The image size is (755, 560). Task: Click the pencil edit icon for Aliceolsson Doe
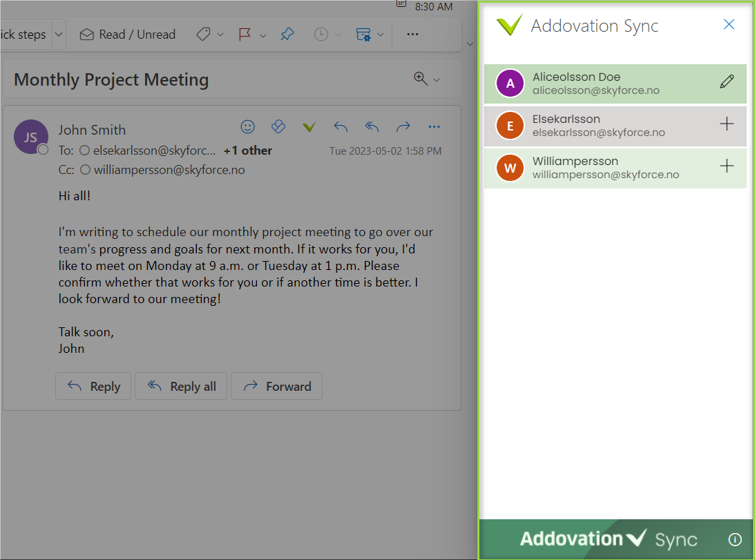[727, 82]
